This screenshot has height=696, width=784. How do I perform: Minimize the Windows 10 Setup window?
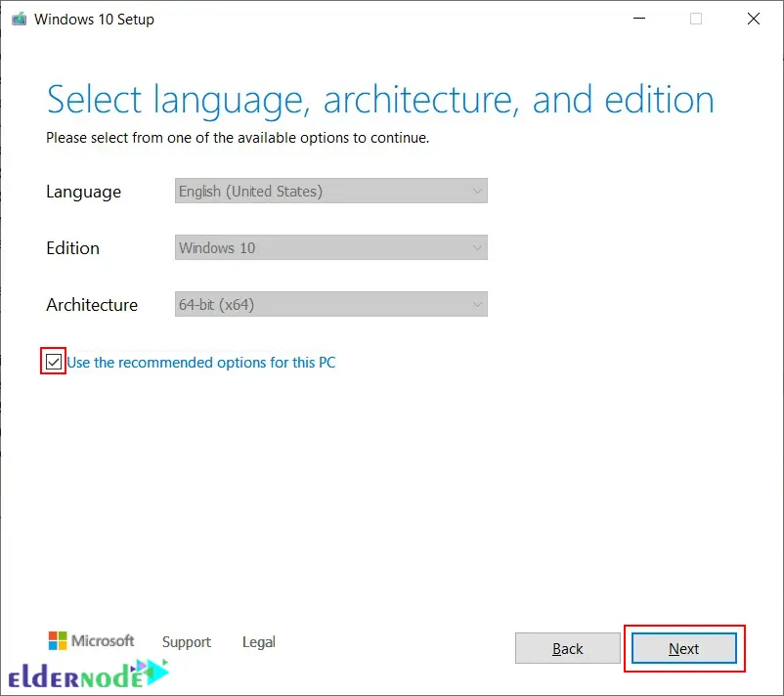click(637, 19)
